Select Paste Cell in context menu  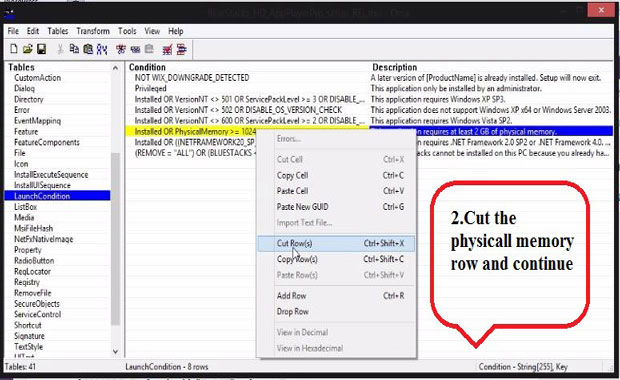pyautogui.click(x=336, y=191)
